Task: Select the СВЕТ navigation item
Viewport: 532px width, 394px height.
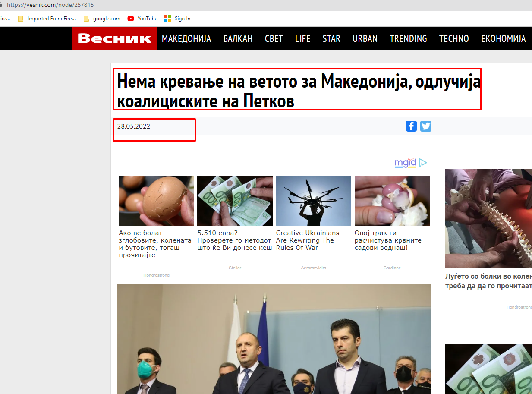Action: click(274, 38)
